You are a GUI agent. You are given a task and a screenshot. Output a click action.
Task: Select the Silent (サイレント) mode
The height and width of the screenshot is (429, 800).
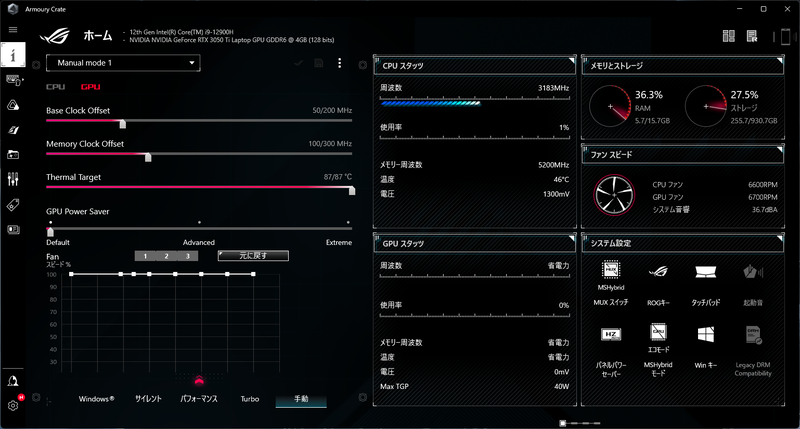point(148,399)
